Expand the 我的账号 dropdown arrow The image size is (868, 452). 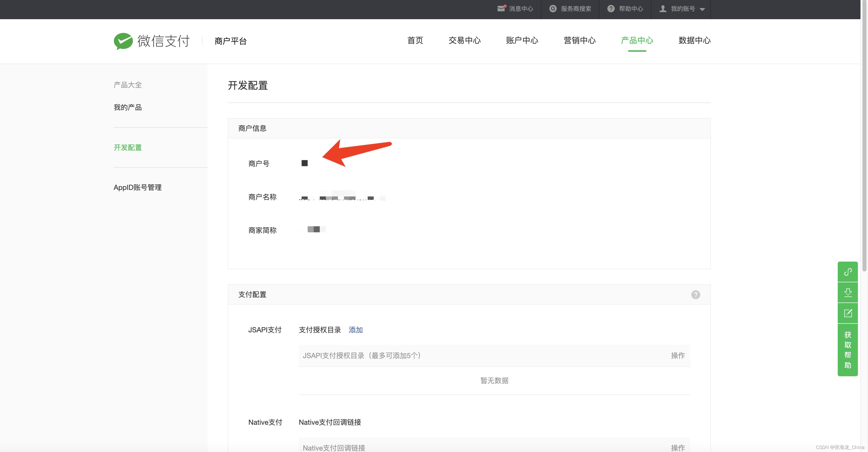[x=702, y=9]
